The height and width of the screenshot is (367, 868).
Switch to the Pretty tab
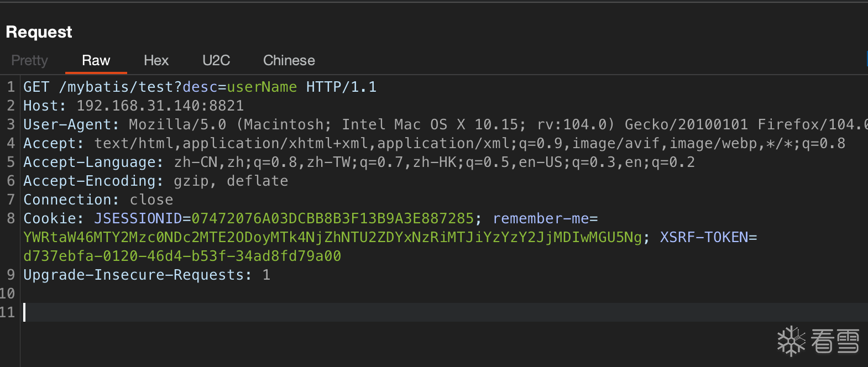[x=30, y=60]
